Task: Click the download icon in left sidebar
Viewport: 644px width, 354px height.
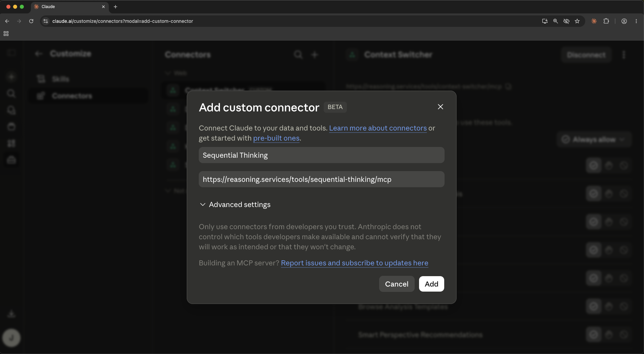Action: pos(11,314)
